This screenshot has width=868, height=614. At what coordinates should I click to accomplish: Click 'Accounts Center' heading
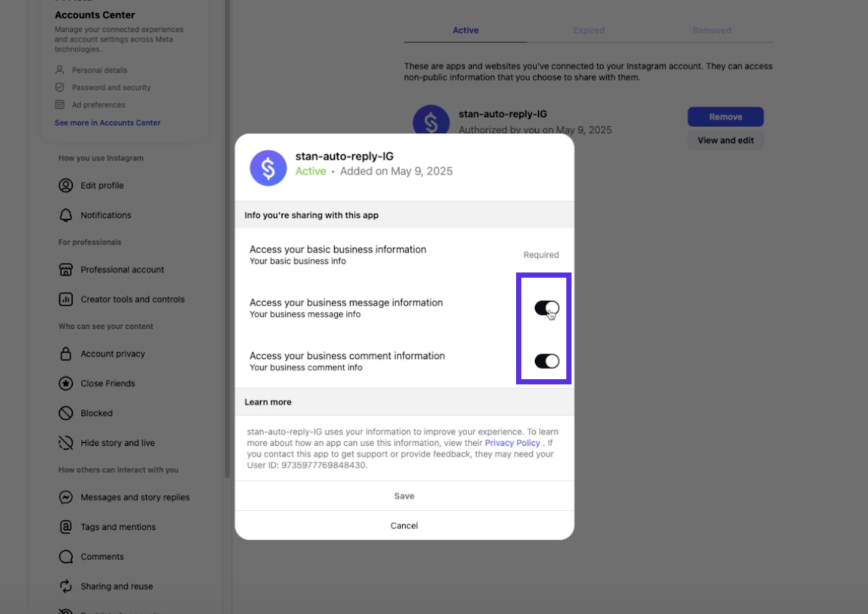[95, 15]
